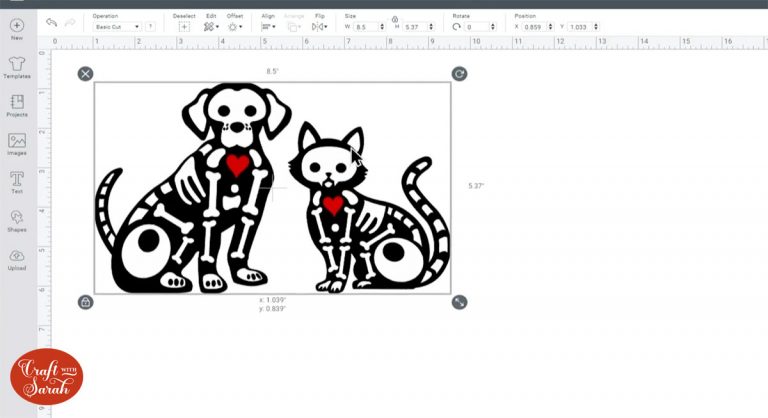
Task: Open the Images library
Action: 17,142
